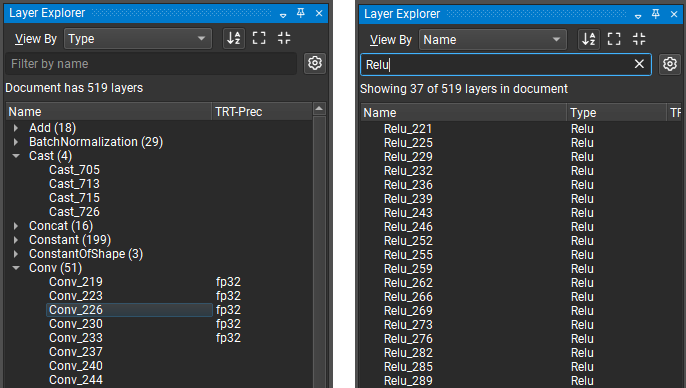
Task: Sort layers alphabetically in right Layer Explorer
Action: (x=589, y=39)
